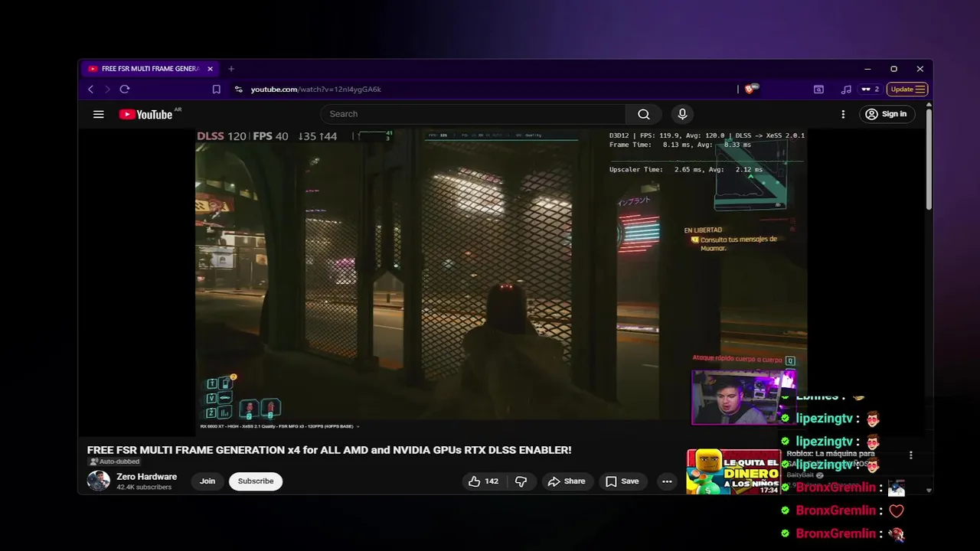Go to the YouTube home logo
Viewport: 980px width, 551px height.
(145, 114)
